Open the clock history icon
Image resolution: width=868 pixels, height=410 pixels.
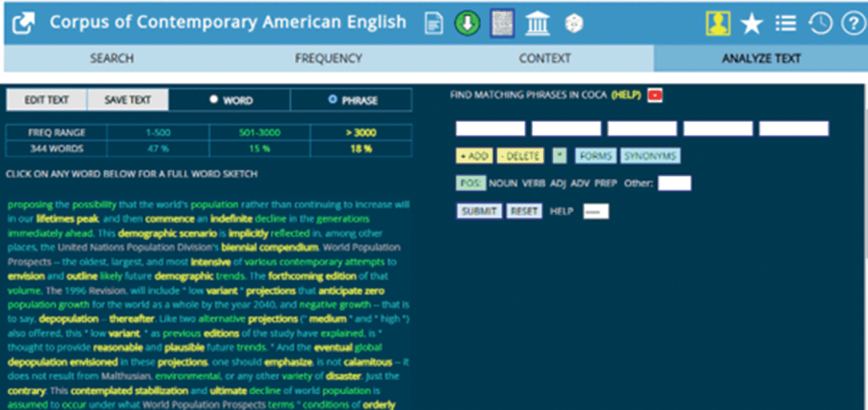pyautogui.click(x=820, y=24)
